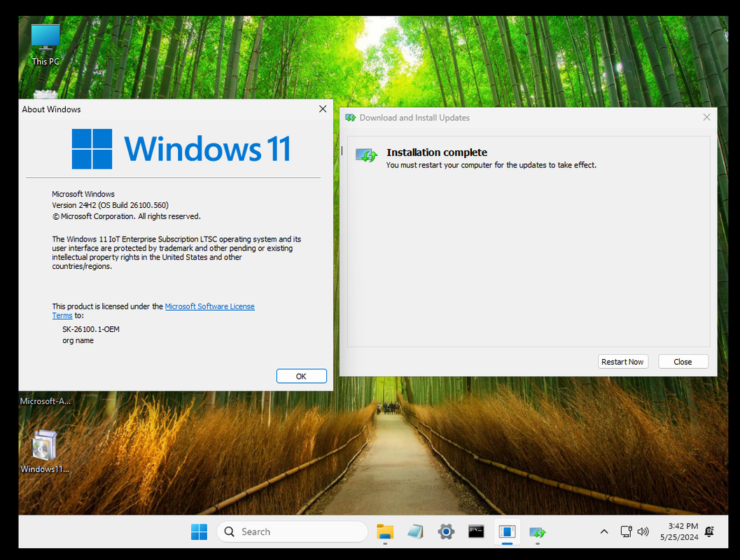This screenshot has height=560, width=740.
Task: Click the Microsoft Corporation copyright line
Action: pyautogui.click(x=127, y=216)
